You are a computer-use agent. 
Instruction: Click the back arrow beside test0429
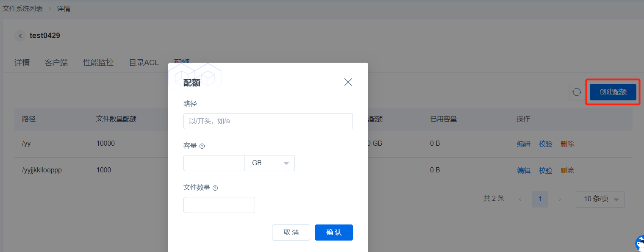click(20, 36)
